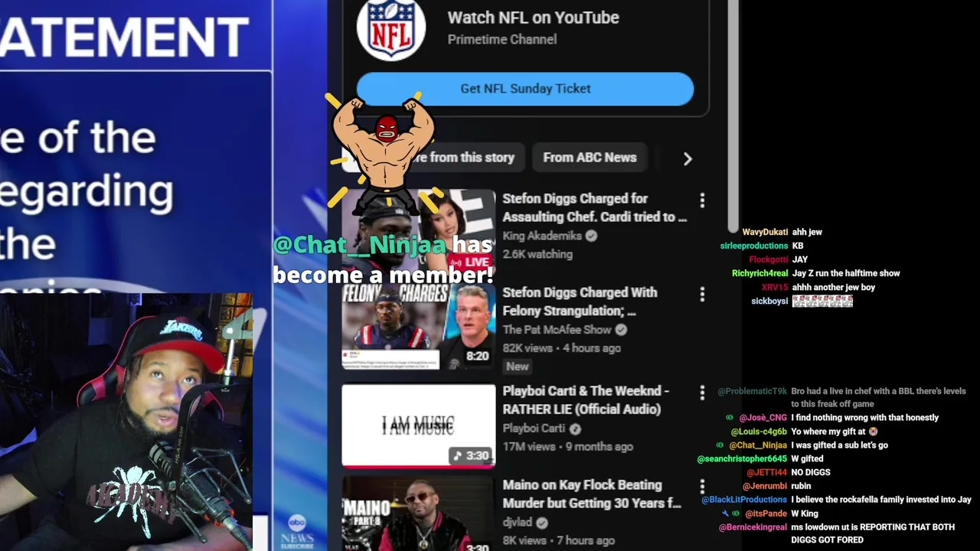980x551 pixels.
Task: Click the Get NFL Sunday Ticket button
Action: (525, 89)
